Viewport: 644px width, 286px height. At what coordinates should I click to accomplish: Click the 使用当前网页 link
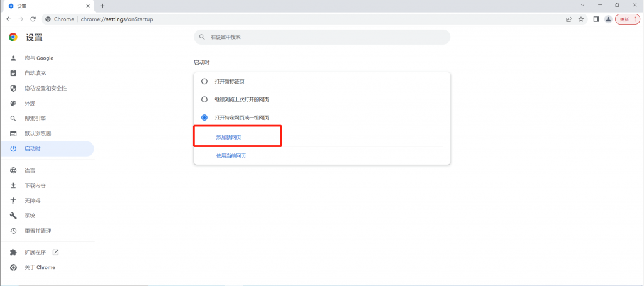click(231, 156)
